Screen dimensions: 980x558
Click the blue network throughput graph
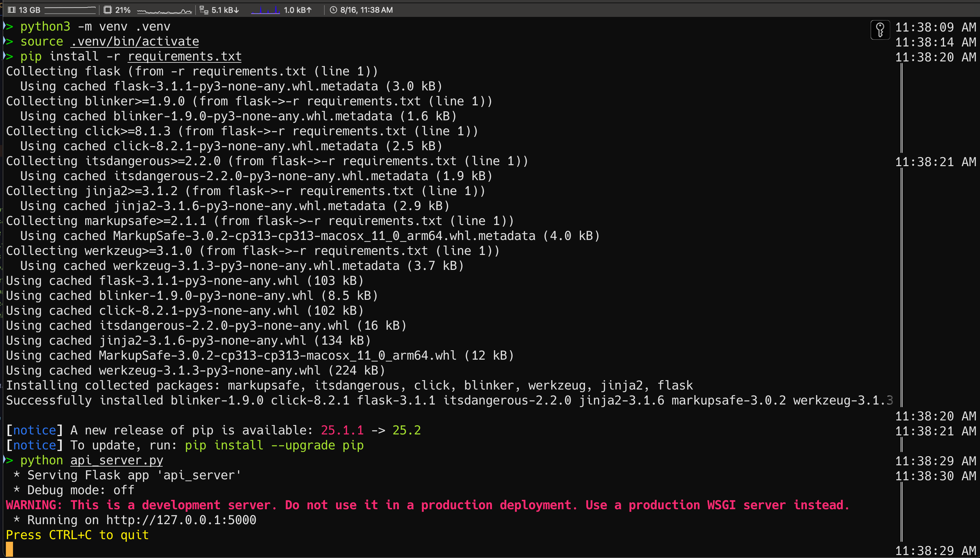click(x=265, y=10)
